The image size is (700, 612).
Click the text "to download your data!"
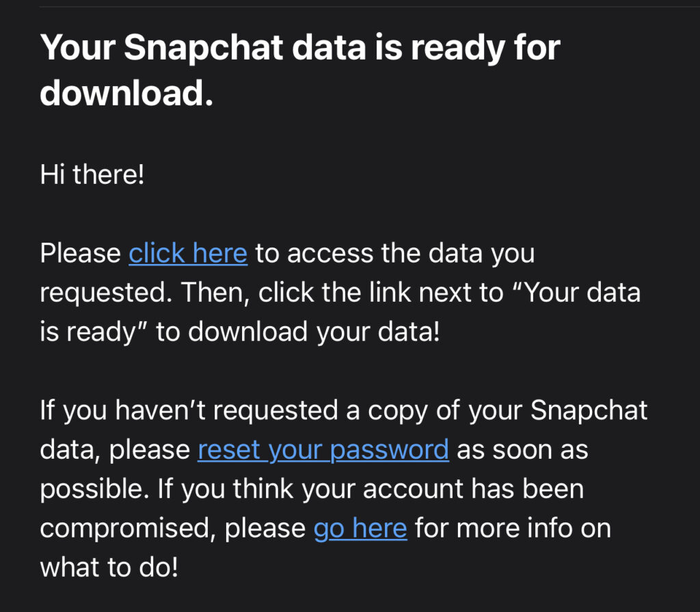pos(297,332)
